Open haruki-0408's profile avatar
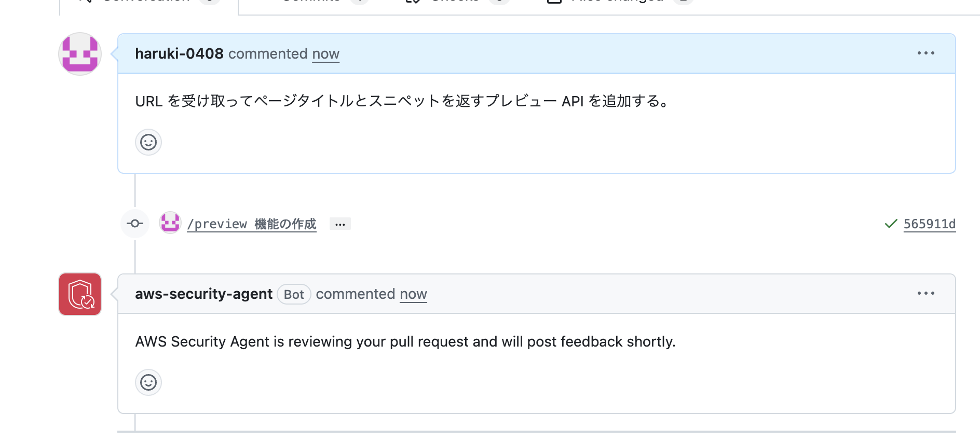 pyautogui.click(x=79, y=53)
